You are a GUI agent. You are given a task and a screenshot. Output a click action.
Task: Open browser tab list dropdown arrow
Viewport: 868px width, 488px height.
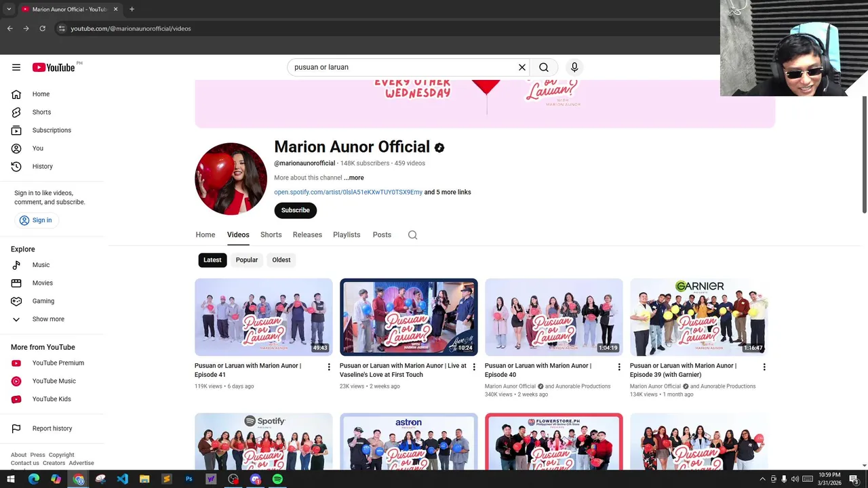(x=9, y=9)
